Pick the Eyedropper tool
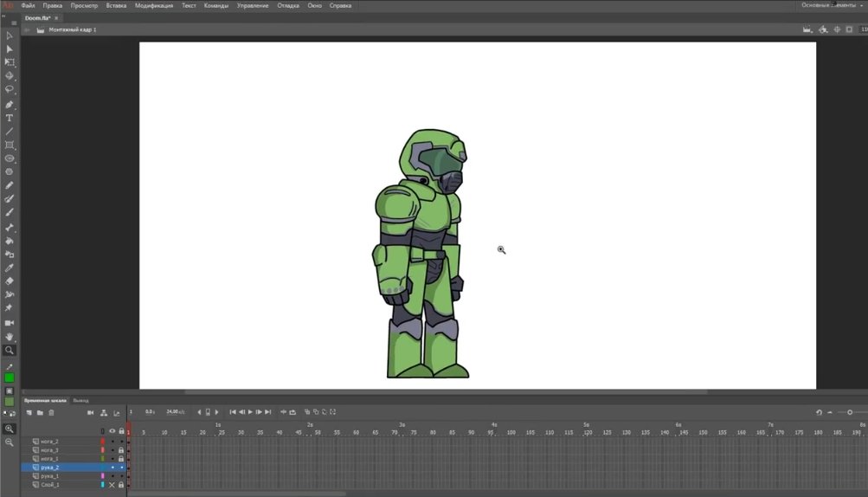Image resolution: width=868 pixels, height=497 pixels. 10,268
